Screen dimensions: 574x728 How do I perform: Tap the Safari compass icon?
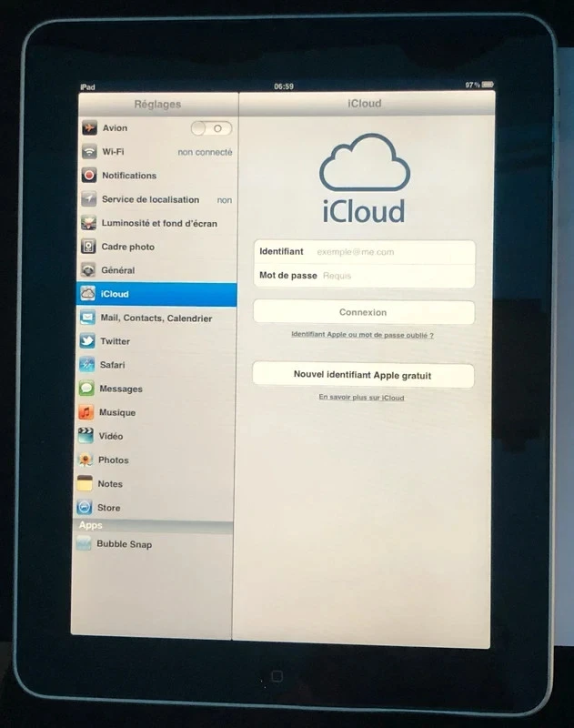pos(86,365)
